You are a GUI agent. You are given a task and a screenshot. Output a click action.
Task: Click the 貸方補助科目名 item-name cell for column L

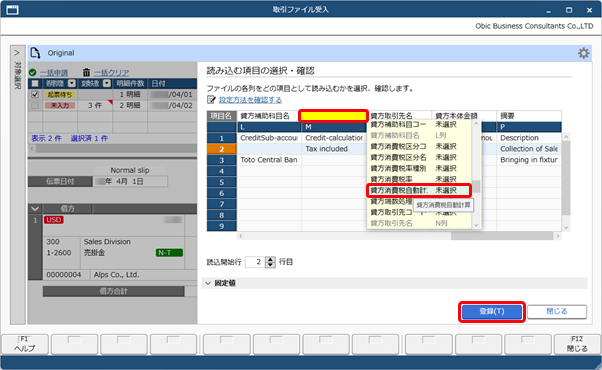click(269, 116)
